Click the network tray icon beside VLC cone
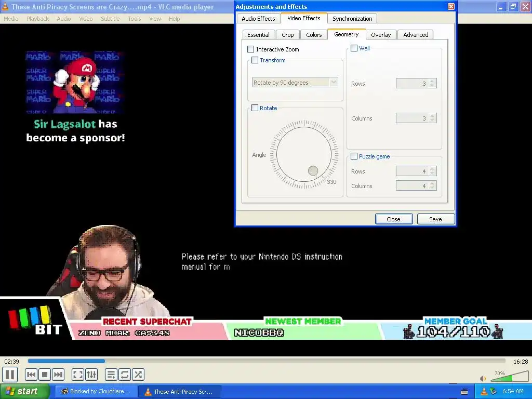Screen dimensions: 532x399 click(494, 392)
